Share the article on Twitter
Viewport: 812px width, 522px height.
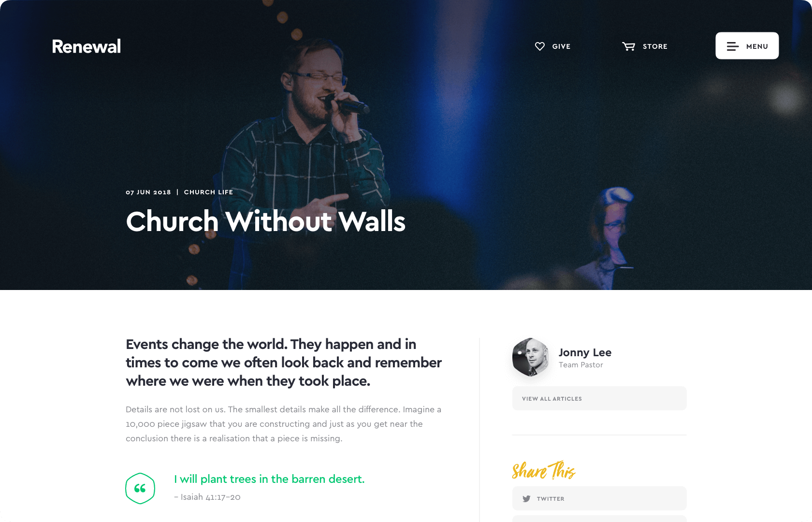pos(599,498)
